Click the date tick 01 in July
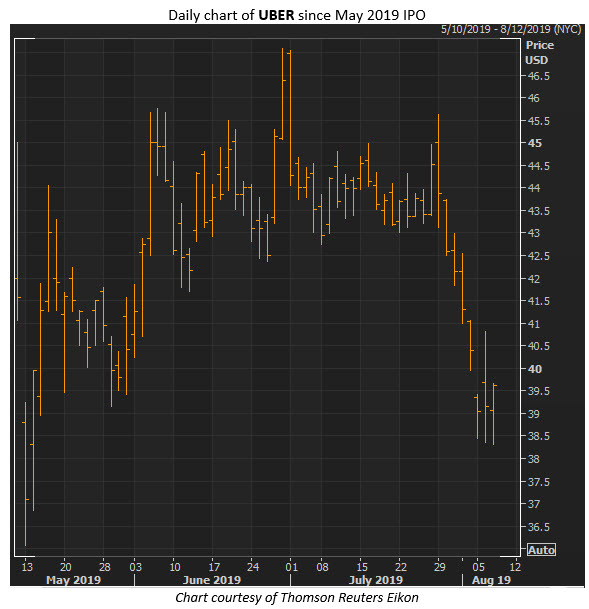Image resolution: width=589 pixels, height=609 pixels. (291, 567)
